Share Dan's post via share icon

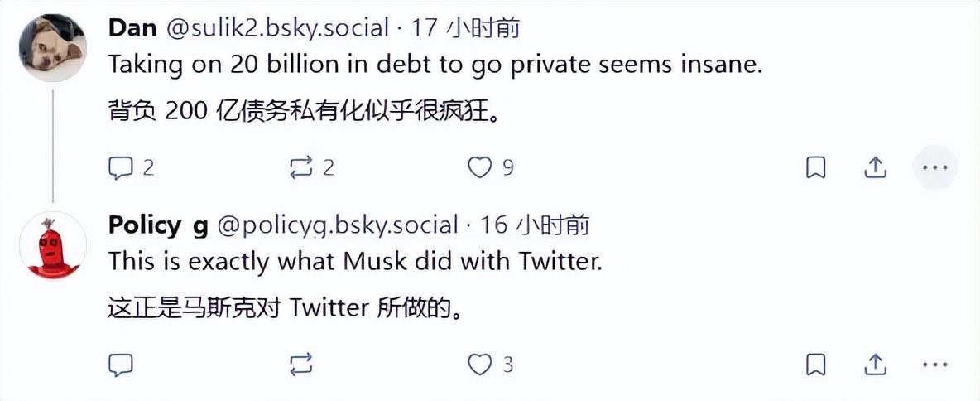coord(875,168)
